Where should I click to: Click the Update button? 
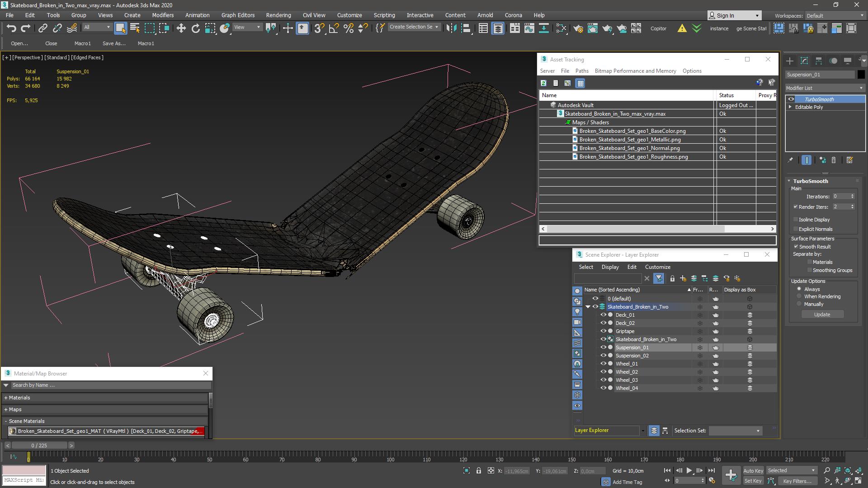[822, 314]
